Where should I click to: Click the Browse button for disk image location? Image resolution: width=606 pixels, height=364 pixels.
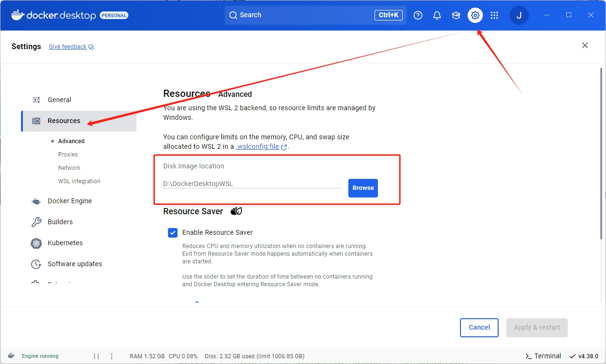[363, 188]
